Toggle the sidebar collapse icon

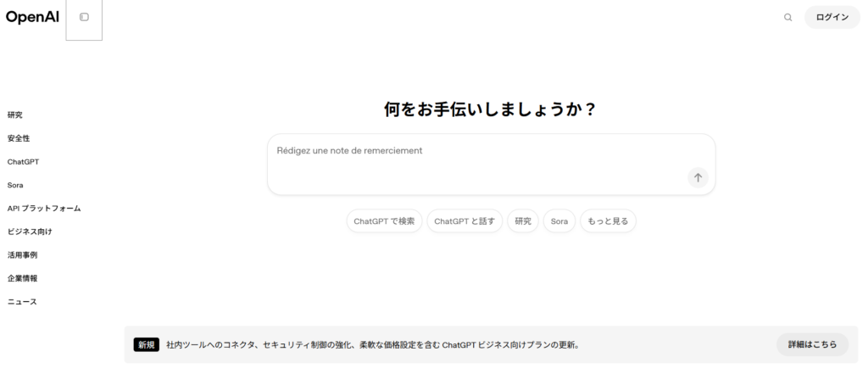(x=84, y=17)
